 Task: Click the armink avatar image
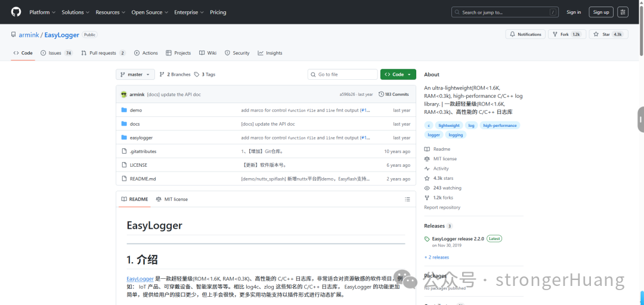click(123, 94)
